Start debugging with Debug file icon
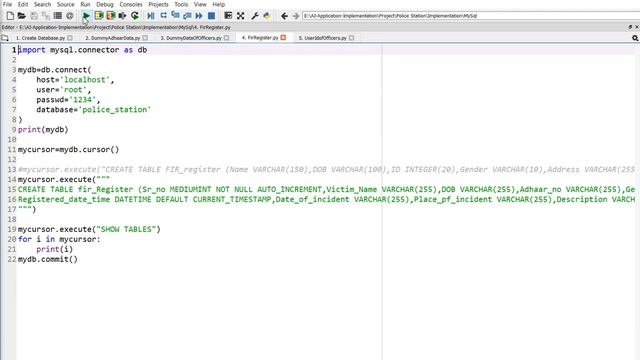The width and height of the screenshot is (640, 360). [x=151, y=16]
